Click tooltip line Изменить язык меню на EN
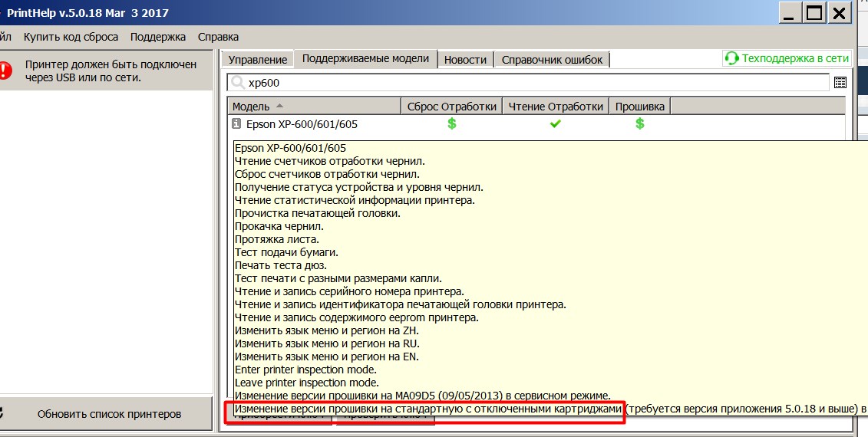The width and height of the screenshot is (868, 437). pyautogui.click(x=327, y=356)
